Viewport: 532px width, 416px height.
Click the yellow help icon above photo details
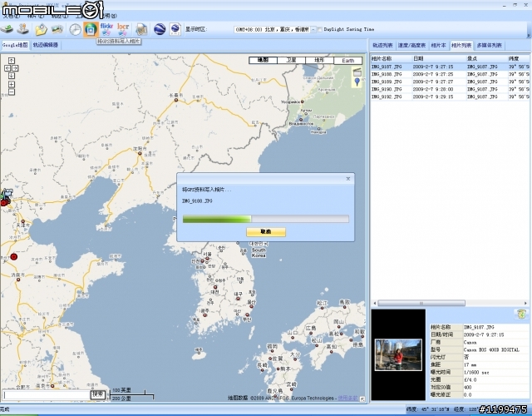point(521,314)
